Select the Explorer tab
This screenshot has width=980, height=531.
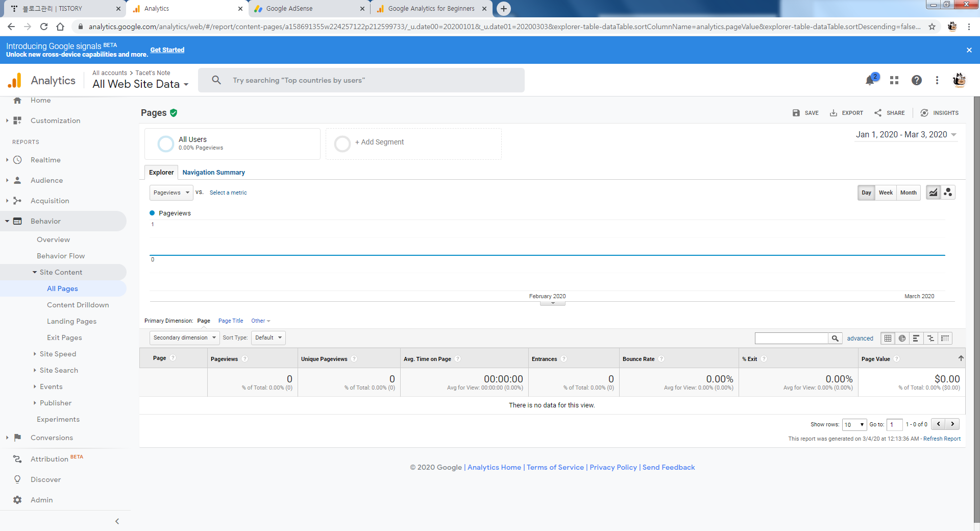pyautogui.click(x=161, y=172)
